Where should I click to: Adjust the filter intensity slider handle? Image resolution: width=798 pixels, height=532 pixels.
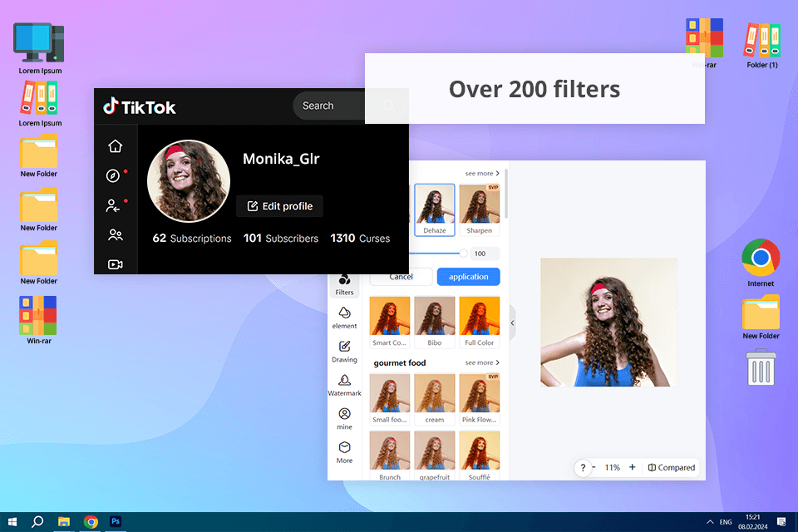[463, 253]
